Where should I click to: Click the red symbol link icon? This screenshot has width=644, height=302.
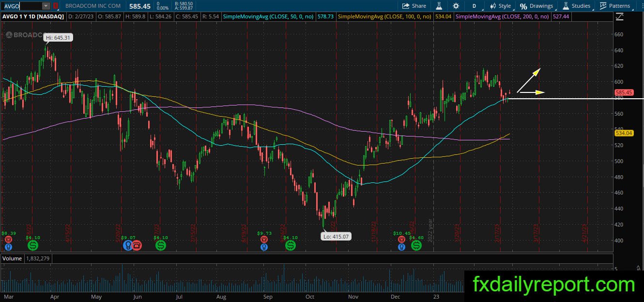(x=56, y=6)
